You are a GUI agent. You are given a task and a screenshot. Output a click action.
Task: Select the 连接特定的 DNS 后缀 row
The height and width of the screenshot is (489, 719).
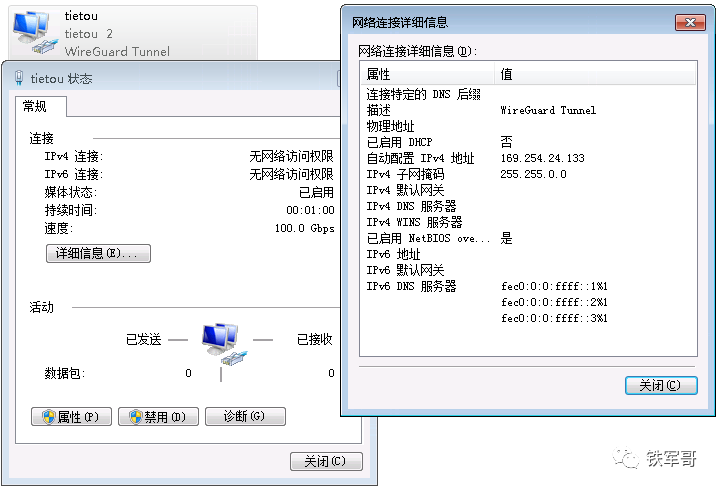click(528, 94)
